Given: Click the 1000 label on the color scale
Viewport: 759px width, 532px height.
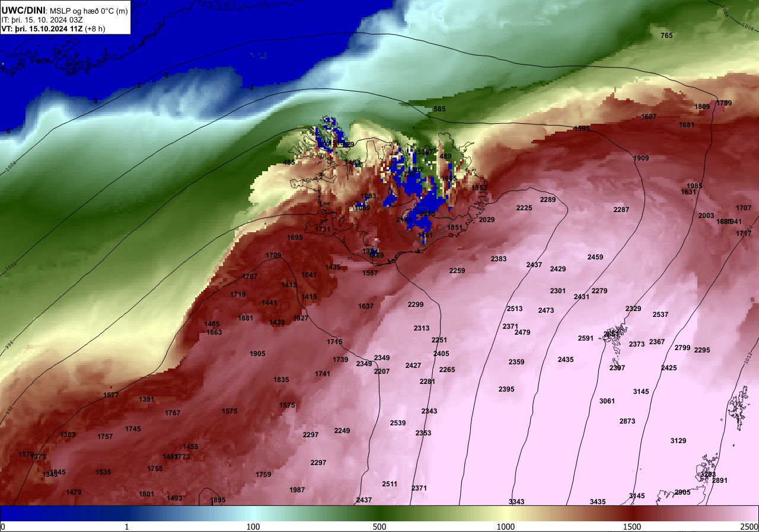Looking at the screenshot, I should point(506,527).
